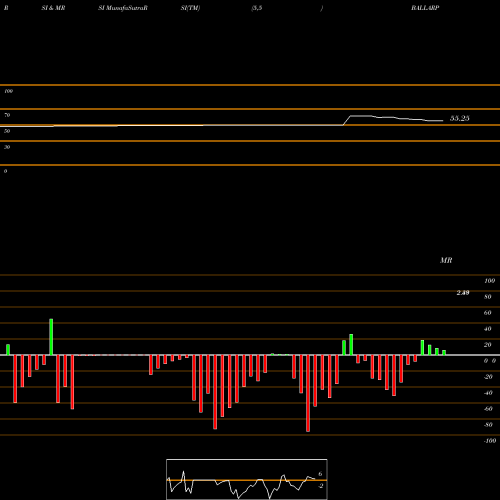Click the longest red bar reaching near -100
This screenshot has width=500, height=500.
click(308, 393)
